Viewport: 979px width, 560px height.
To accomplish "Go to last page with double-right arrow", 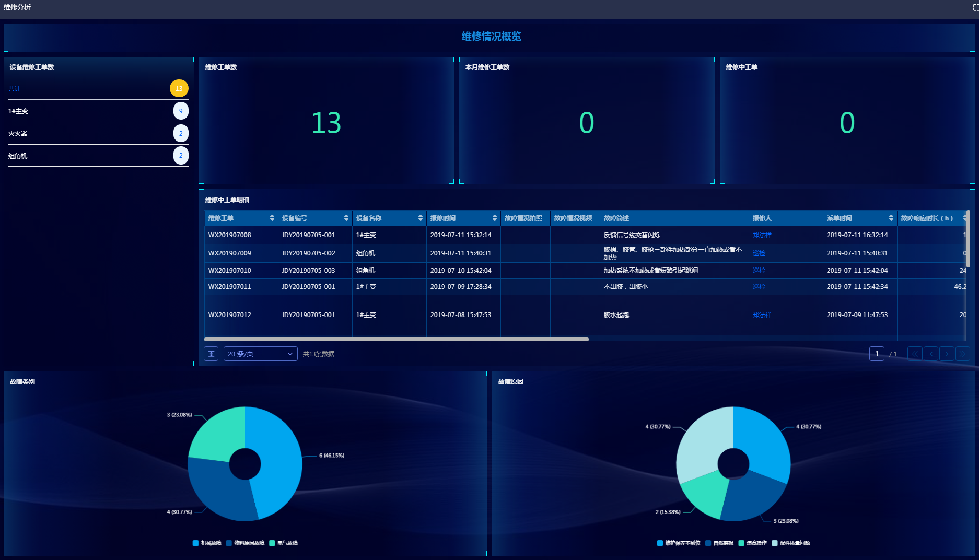I will [x=962, y=354].
